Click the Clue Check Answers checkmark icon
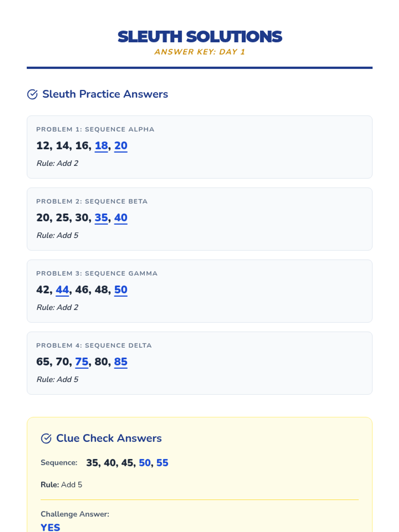The height and width of the screenshot is (532, 399). [x=46, y=439]
